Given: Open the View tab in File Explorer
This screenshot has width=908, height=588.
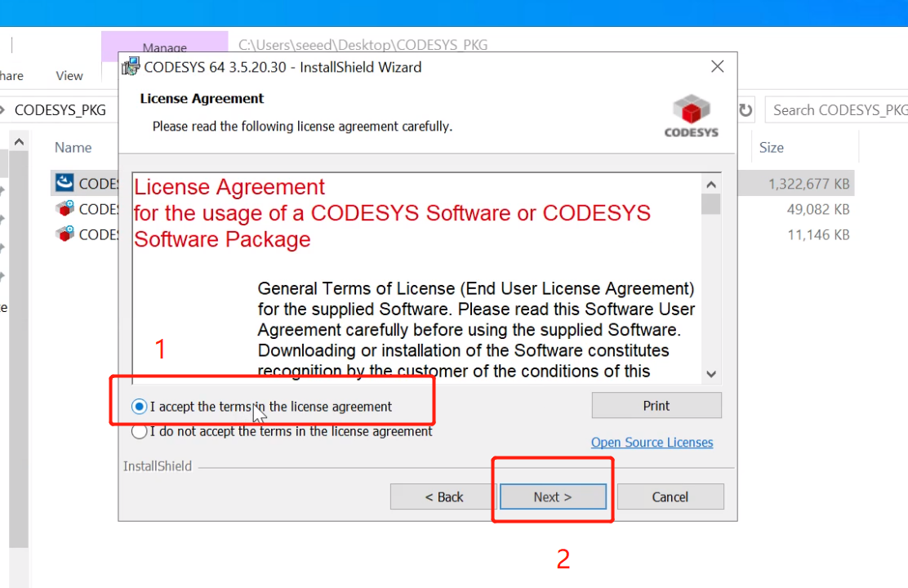Looking at the screenshot, I should (69, 76).
